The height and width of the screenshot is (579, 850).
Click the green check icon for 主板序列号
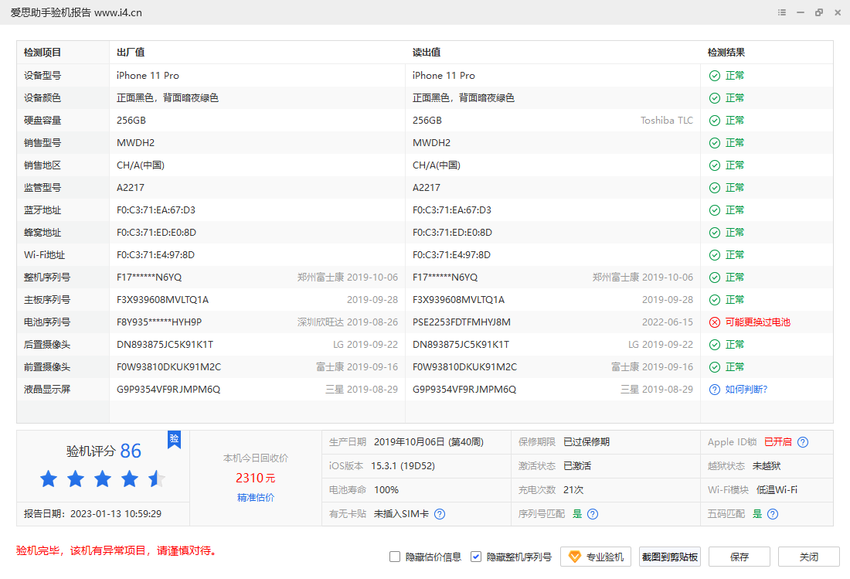[714, 300]
